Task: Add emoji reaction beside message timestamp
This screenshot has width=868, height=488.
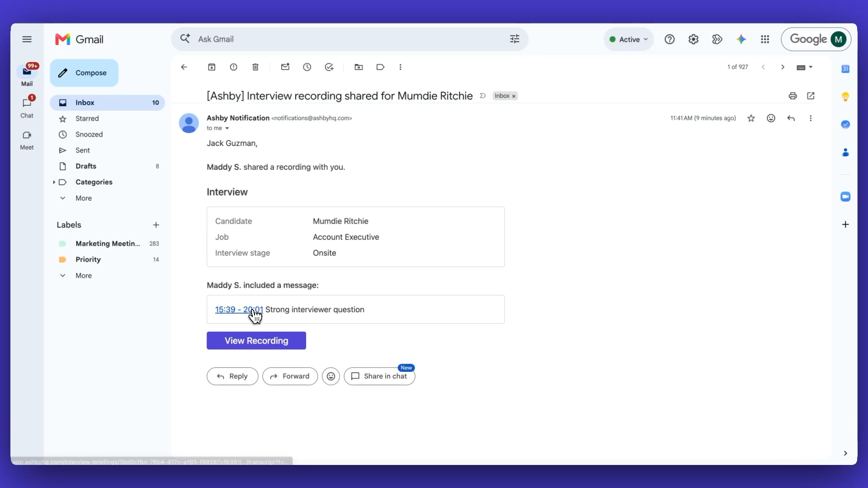Action: [771, 118]
